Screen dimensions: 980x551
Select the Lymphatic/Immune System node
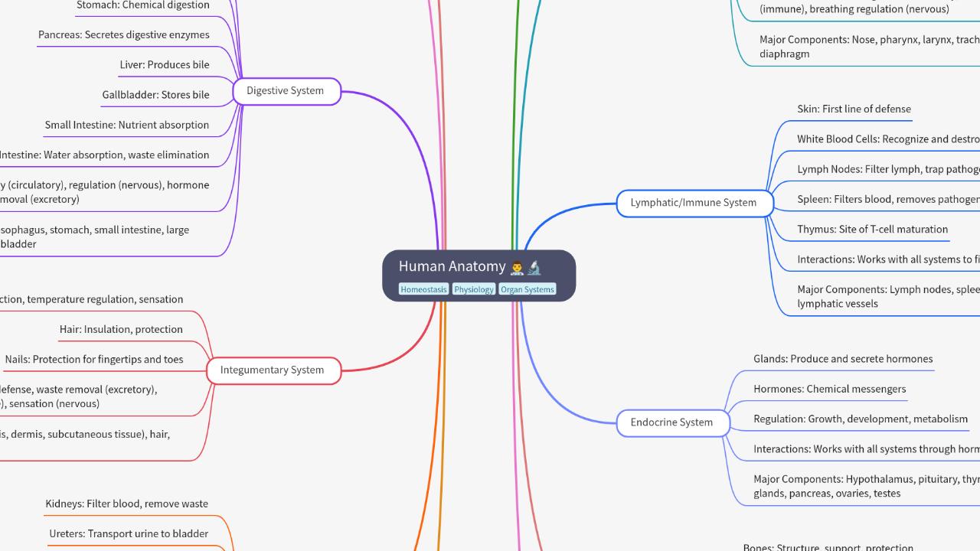point(694,203)
